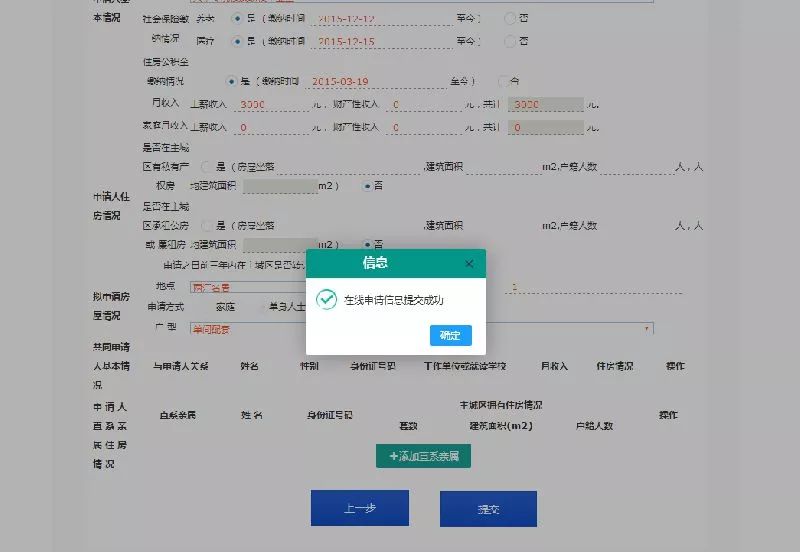Click the 承租公房 户籍人数 field

click(x=637, y=225)
